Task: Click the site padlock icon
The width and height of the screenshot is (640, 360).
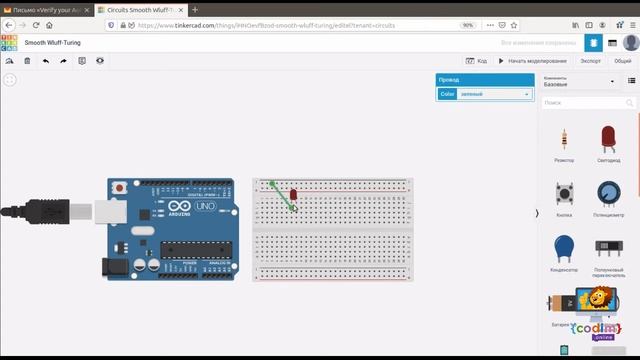Action: point(123,25)
